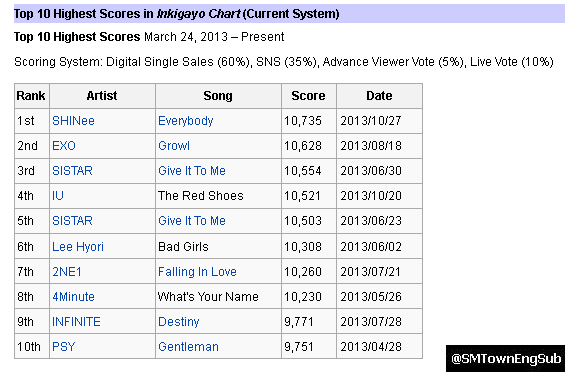This screenshot has height=372, width=565.
Task: Open the Everybody song link
Action: [x=186, y=121]
